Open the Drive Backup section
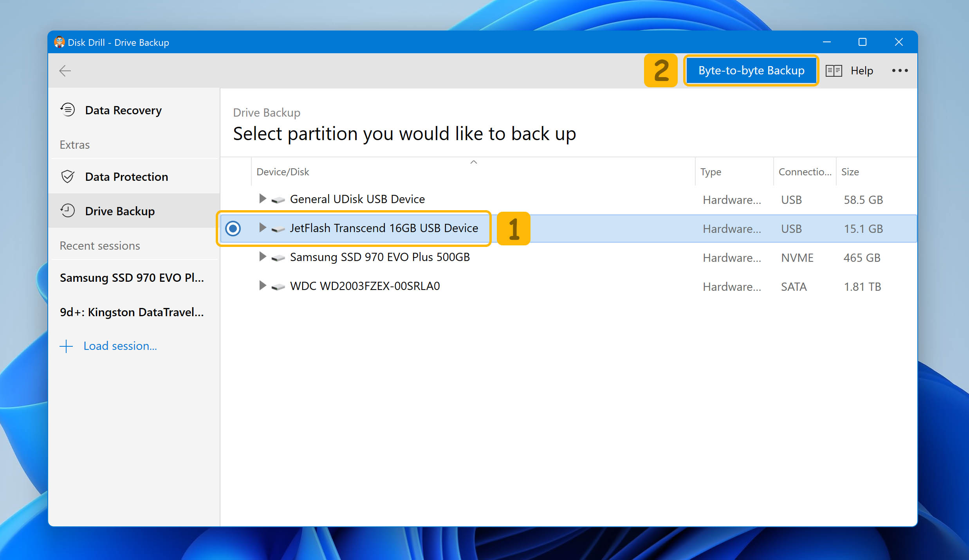 tap(134, 211)
